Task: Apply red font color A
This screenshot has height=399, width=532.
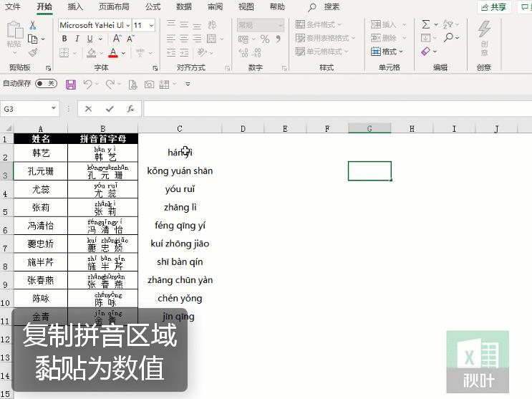Action: pos(113,52)
